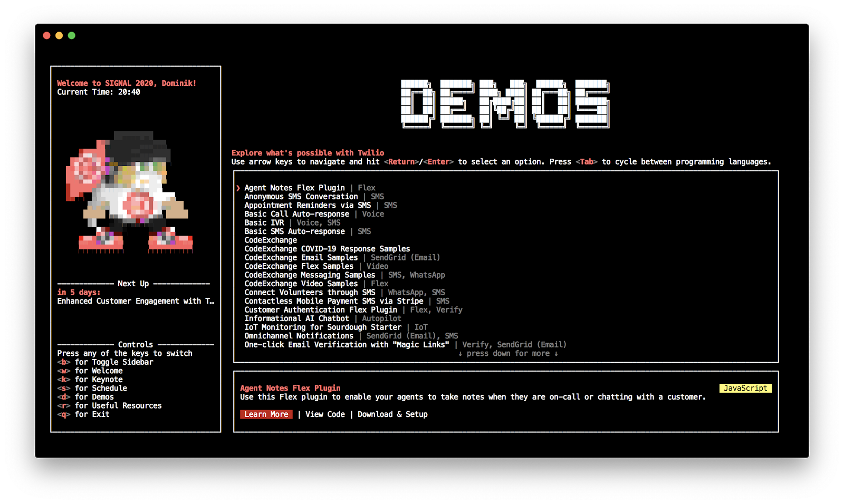Select IoT Monitoring for Sourdough Starter
The width and height of the screenshot is (844, 504).
click(336, 327)
